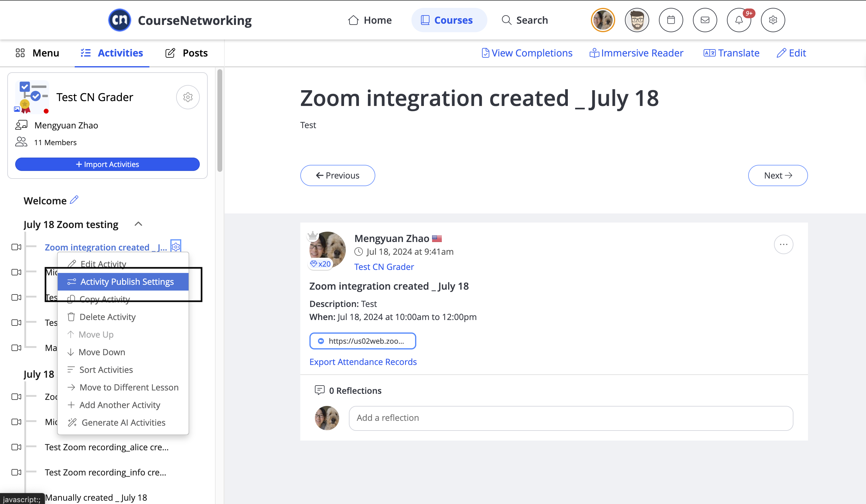Image resolution: width=866 pixels, height=504 pixels.
Task: Click the Import Activities button
Action: pyautogui.click(x=107, y=164)
